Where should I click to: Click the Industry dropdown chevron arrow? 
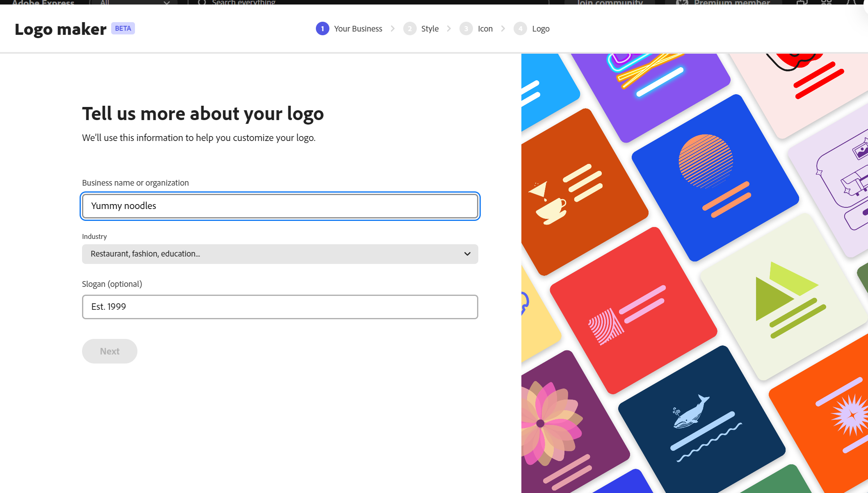coord(467,254)
